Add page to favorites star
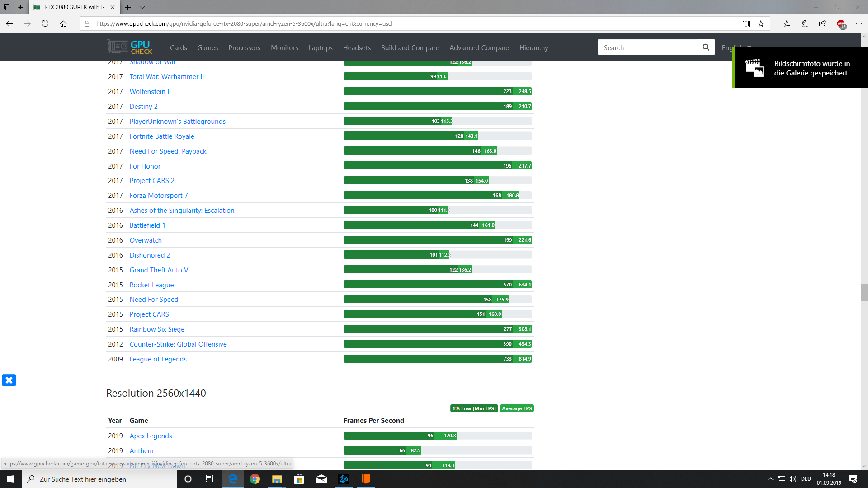Viewport: 868px width, 488px height. (x=761, y=24)
